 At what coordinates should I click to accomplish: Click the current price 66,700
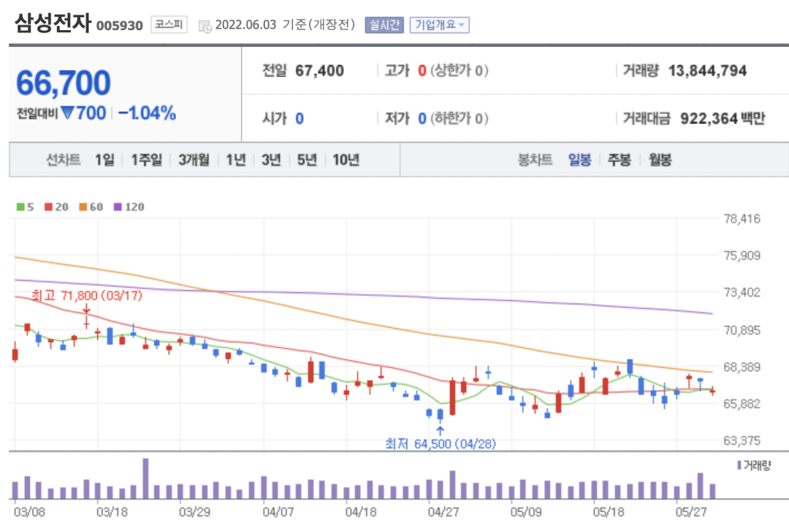coord(63,83)
